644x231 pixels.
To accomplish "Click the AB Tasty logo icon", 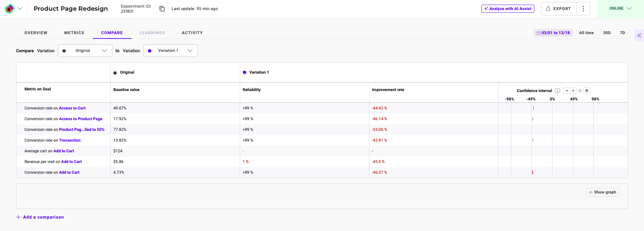I will point(9,9).
